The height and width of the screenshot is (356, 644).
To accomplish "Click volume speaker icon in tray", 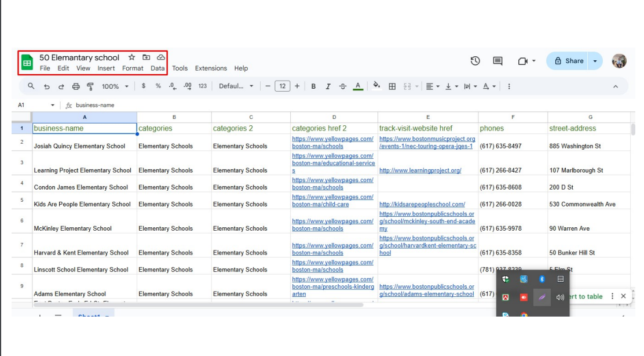I will [560, 297].
